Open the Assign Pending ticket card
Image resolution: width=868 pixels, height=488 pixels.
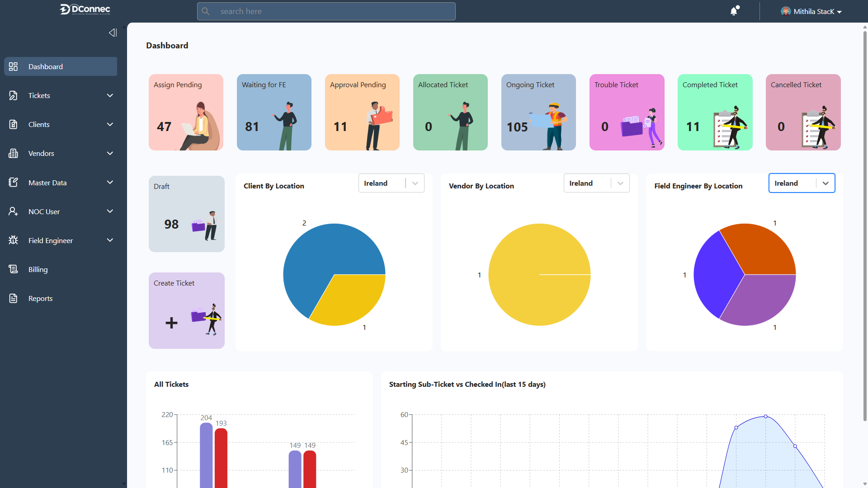pyautogui.click(x=186, y=112)
